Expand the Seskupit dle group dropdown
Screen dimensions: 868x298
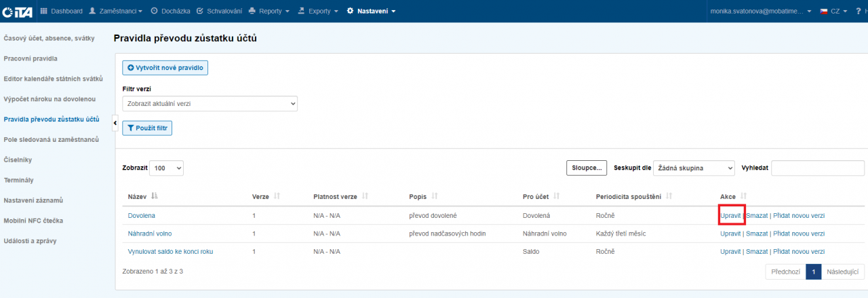tap(694, 168)
